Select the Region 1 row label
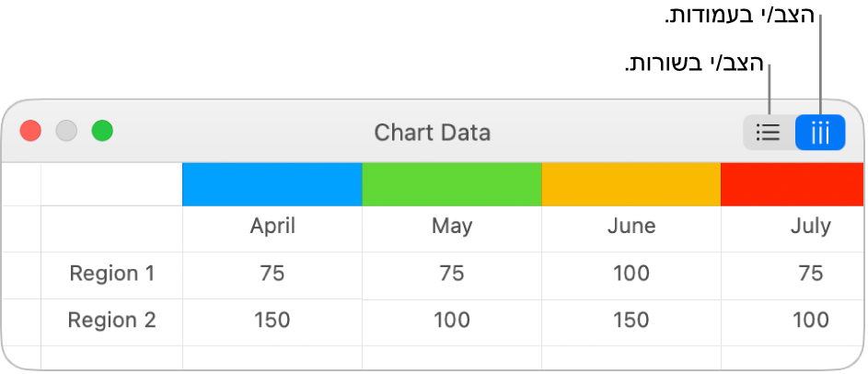This screenshot has width=868, height=374. coord(112,274)
